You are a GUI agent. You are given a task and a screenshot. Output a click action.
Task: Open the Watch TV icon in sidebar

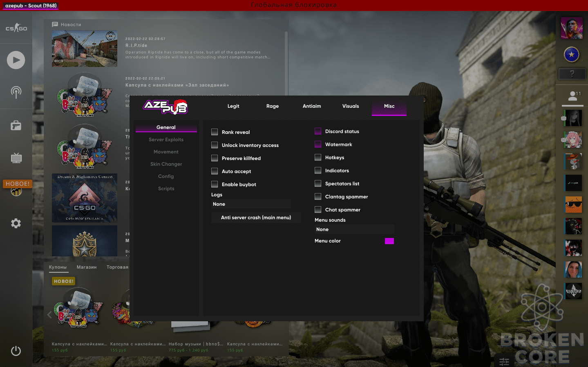(16, 158)
